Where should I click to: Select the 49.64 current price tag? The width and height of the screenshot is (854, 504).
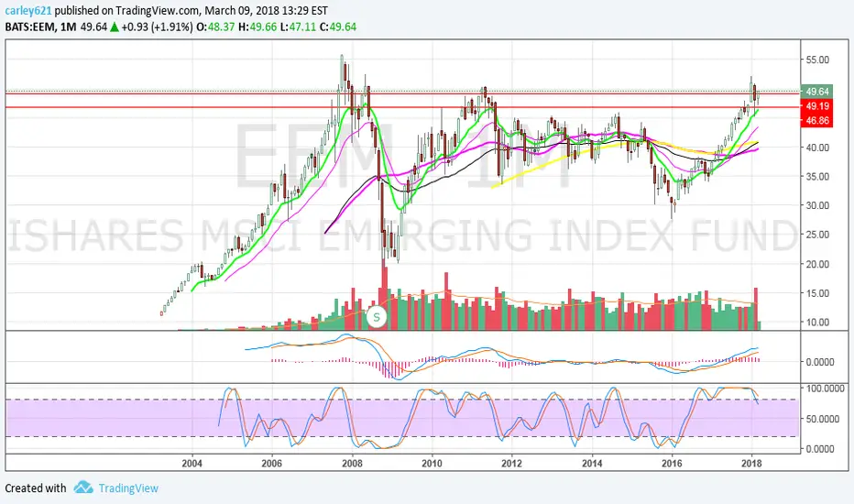tap(817, 92)
